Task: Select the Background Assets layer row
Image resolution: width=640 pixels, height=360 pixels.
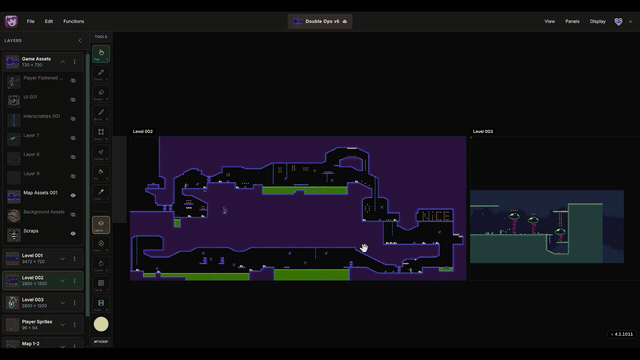Action: (x=43, y=215)
